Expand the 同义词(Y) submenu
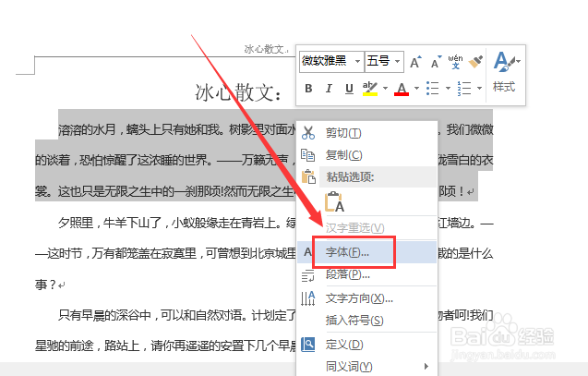588x376 pixels. [x=366, y=366]
